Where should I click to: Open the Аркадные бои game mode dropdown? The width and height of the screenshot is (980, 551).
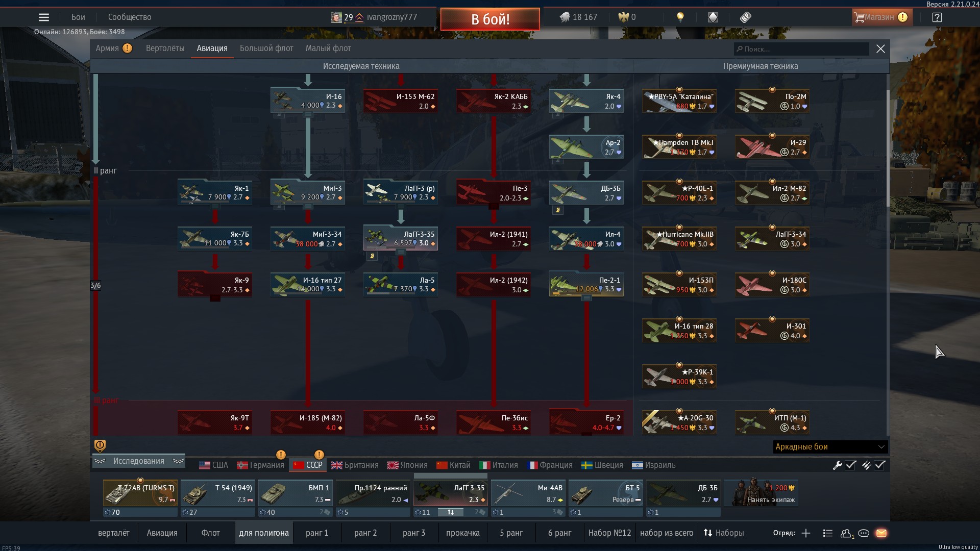tap(830, 447)
